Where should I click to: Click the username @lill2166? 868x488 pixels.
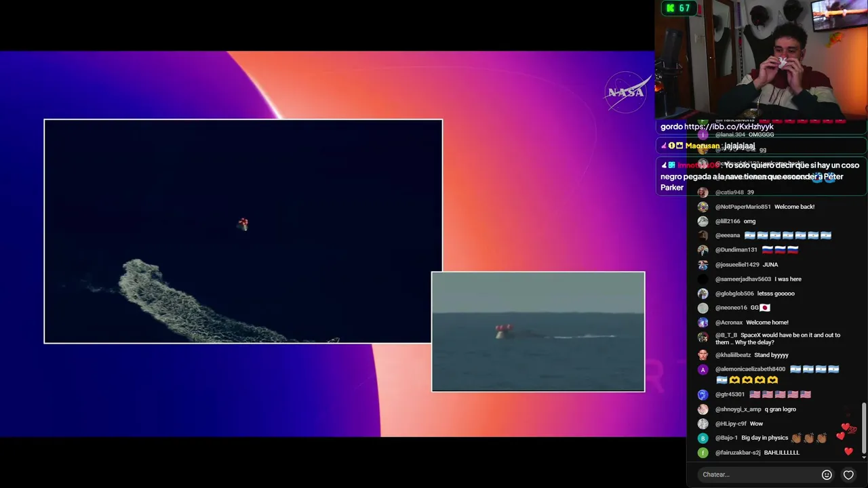pyautogui.click(x=728, y=221)
